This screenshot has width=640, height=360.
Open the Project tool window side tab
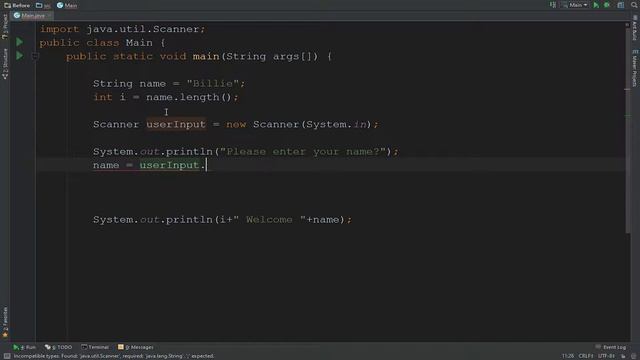pos(5,27)
